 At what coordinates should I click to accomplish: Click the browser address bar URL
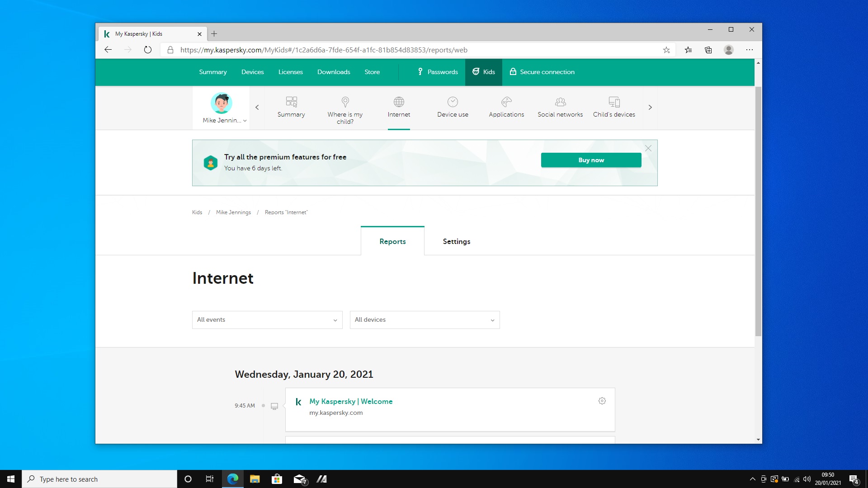[x=324, y=50]
